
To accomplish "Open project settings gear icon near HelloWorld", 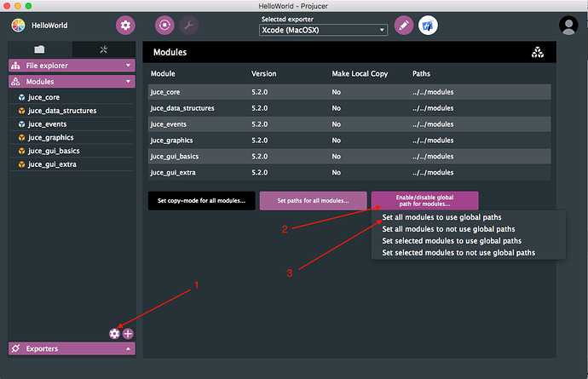I will (125, 25).
